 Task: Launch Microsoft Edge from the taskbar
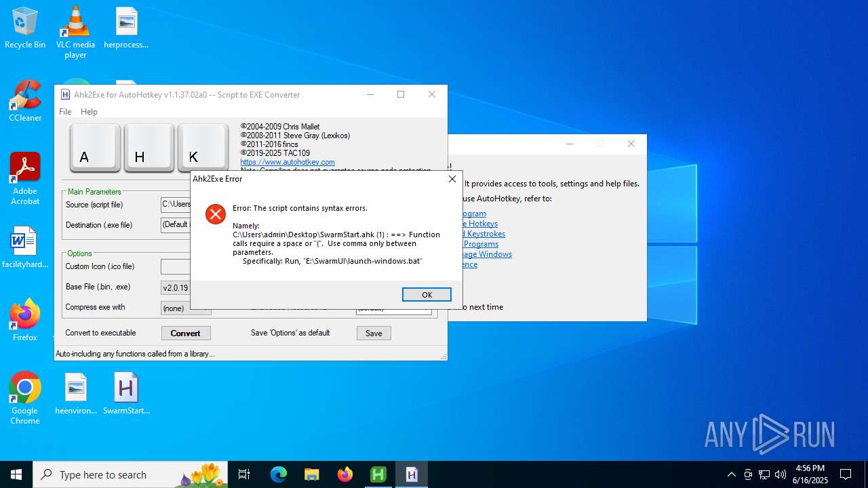point(279,474)
